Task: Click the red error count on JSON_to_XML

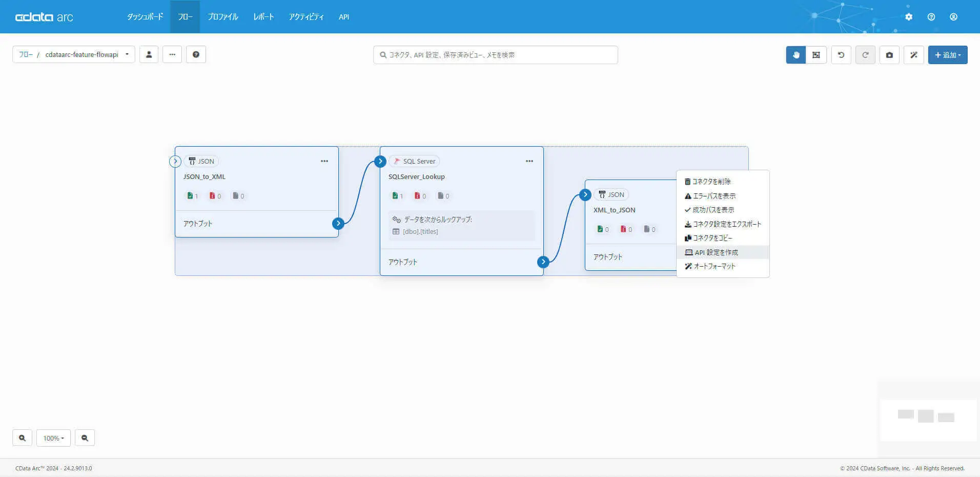Action: point(215,196)
